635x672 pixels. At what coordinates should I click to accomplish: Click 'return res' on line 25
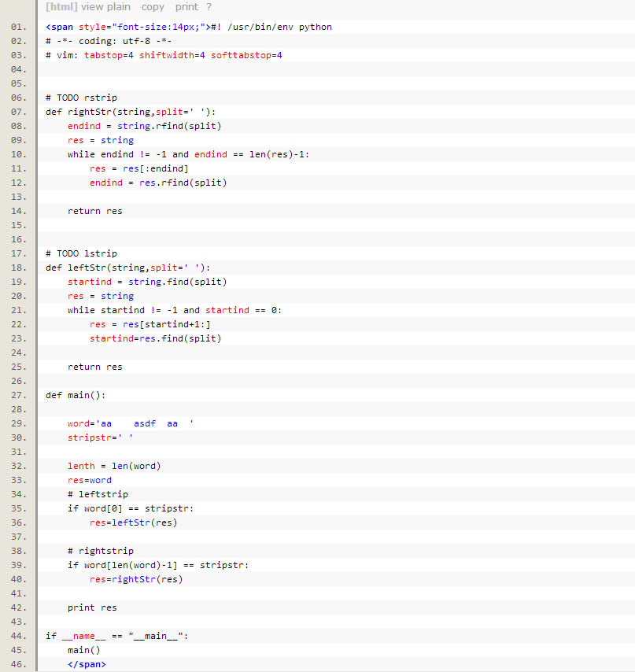click(94, 367)
